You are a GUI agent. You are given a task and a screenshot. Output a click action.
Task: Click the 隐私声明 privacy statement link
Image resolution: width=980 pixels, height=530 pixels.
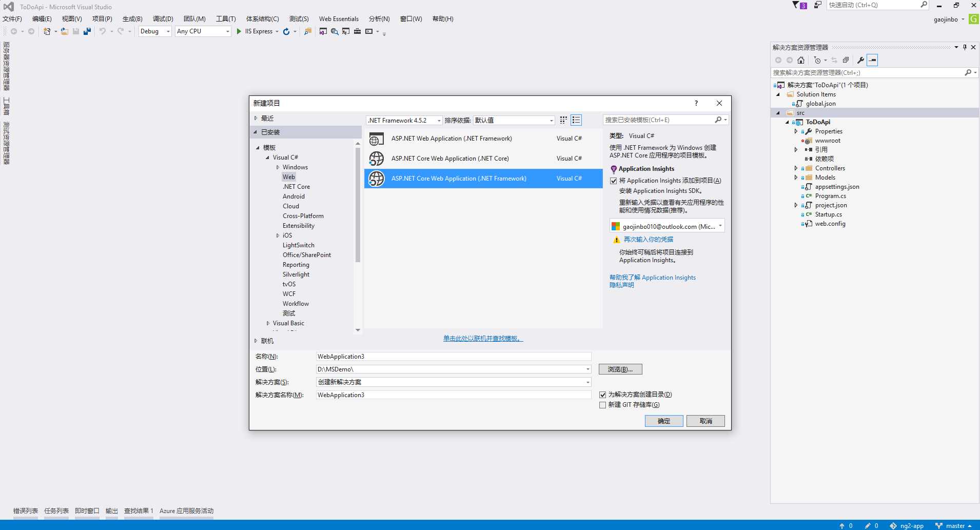coord(622,285)
